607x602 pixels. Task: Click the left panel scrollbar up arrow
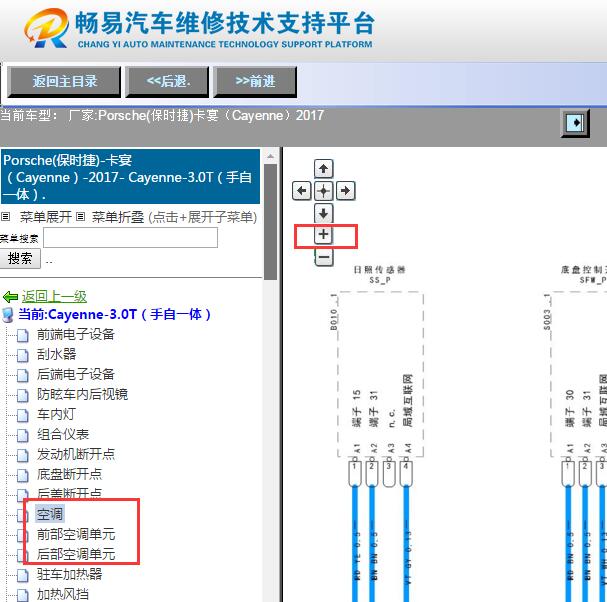click(271, 156)
